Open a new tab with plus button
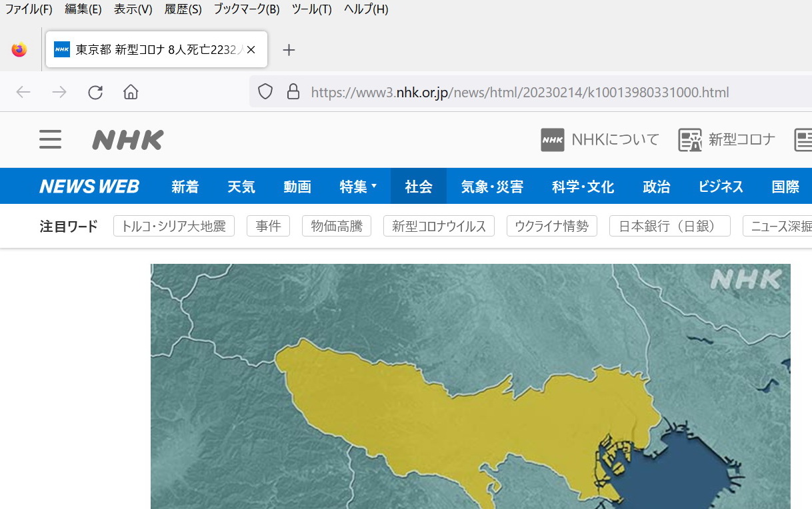This screenshot has width=812, height=509. tap(289, 50)
